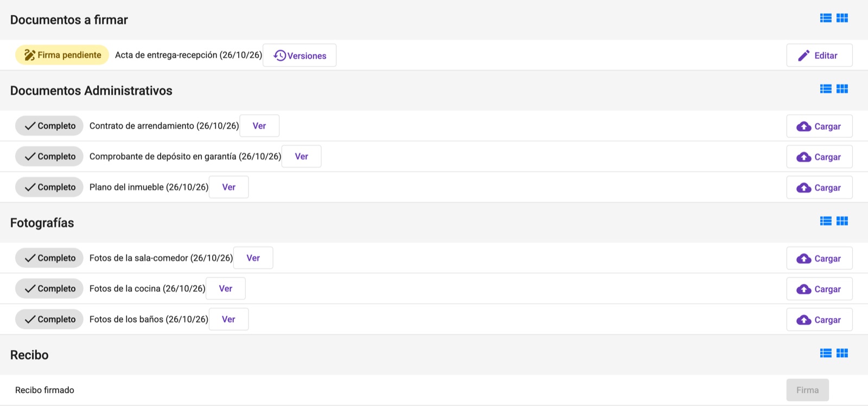
Task: View the Plano del inmueble document
Action: (228, 187)
